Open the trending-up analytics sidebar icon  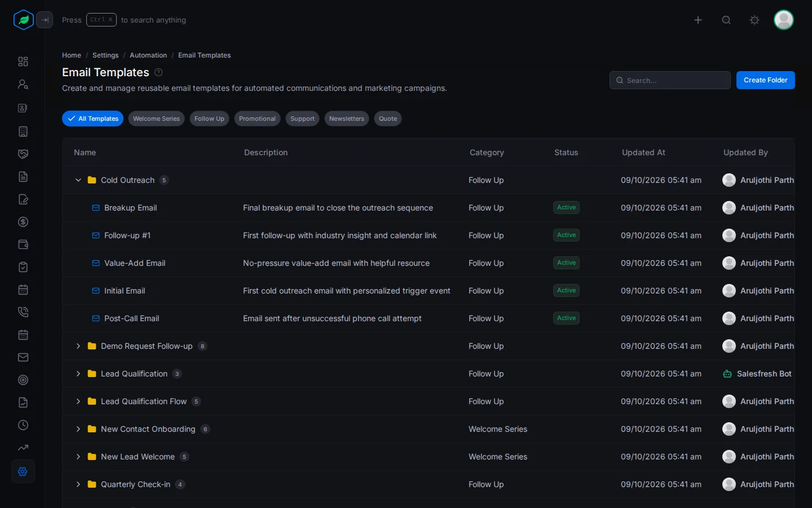(x=23, y=448)
